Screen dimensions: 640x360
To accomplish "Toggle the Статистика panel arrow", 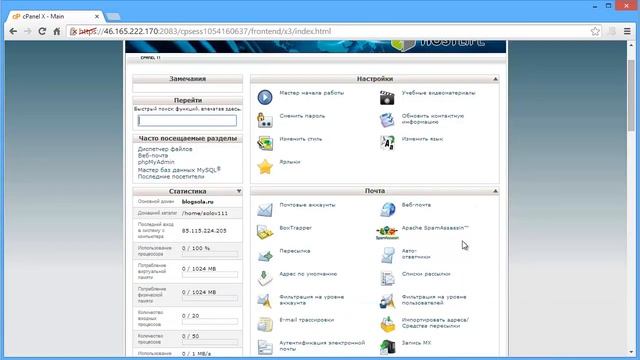I will pyautogui.click(x=239, y=191).
